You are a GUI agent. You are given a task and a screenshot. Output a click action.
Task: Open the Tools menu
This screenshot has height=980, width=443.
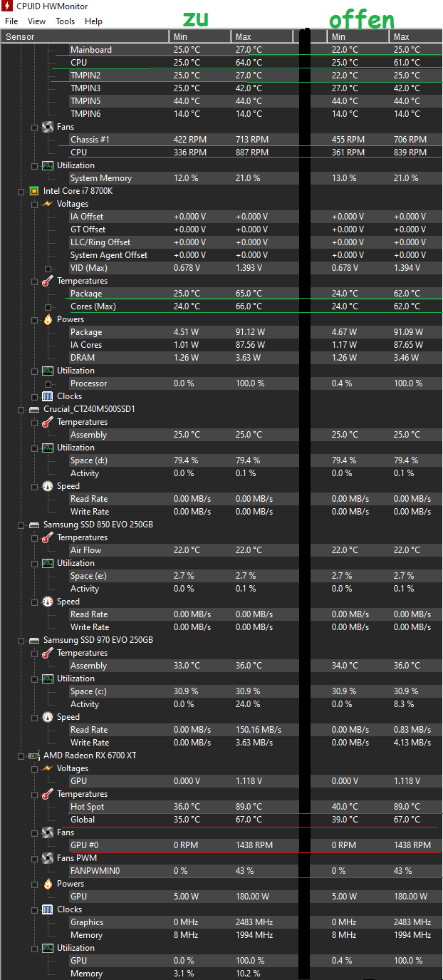(65, 21)
